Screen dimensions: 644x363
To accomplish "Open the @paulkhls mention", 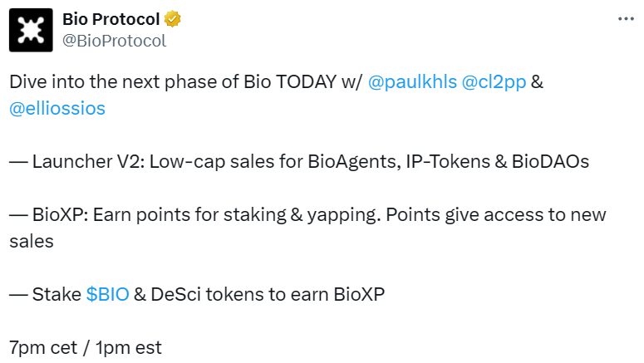I will [412, 84].
